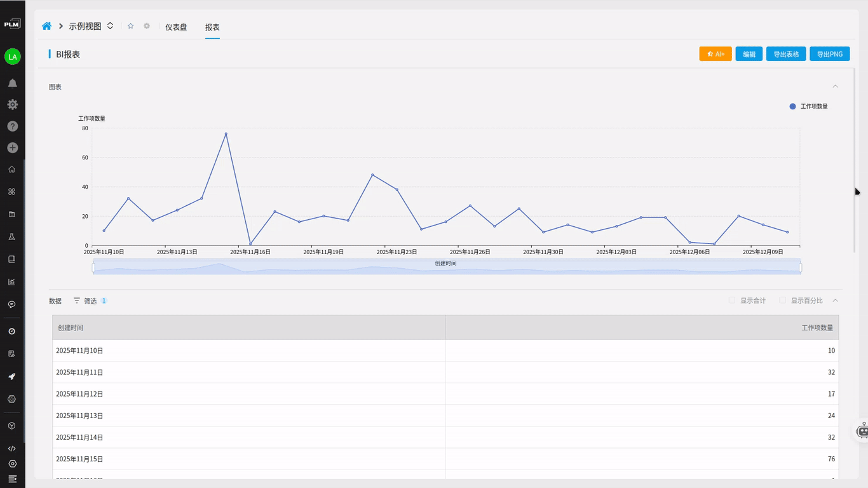
Task: Click the PLM logo in sidebar
Action: [x=12, y=24]
